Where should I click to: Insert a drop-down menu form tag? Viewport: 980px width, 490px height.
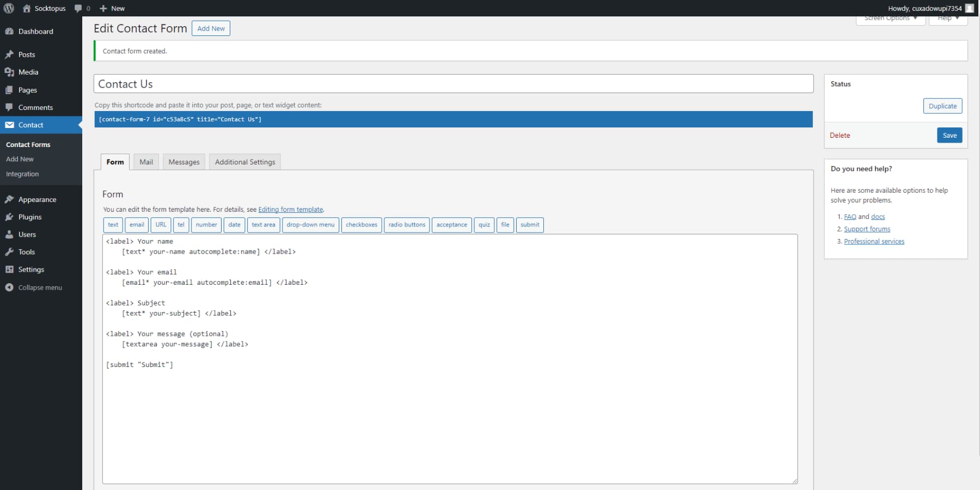[310, 225]
